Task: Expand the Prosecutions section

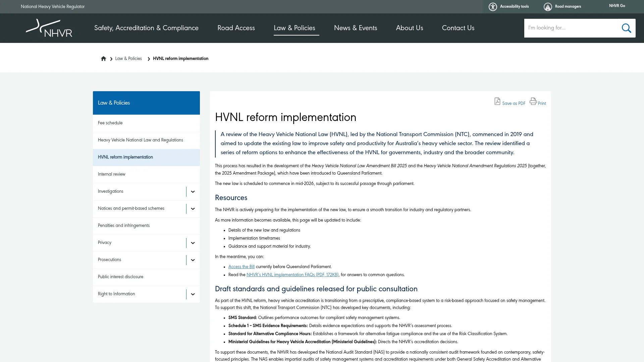Action: (x=192, y=260)
